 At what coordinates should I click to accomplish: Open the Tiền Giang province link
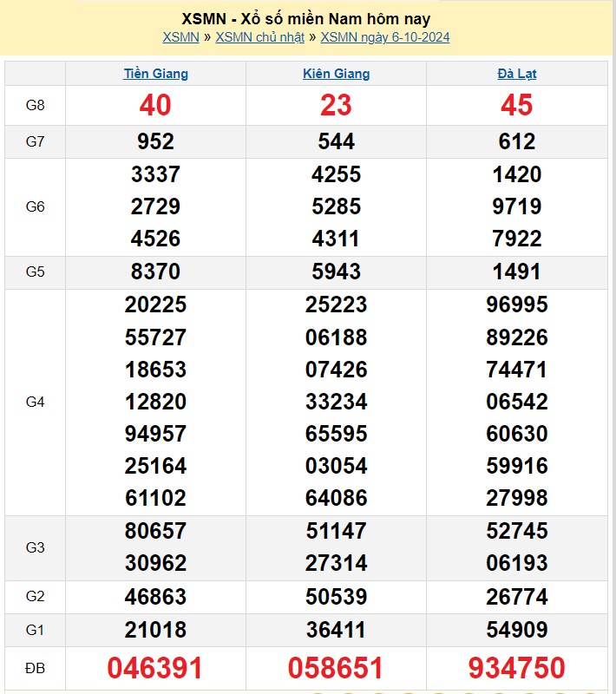(x=155, y=74)
